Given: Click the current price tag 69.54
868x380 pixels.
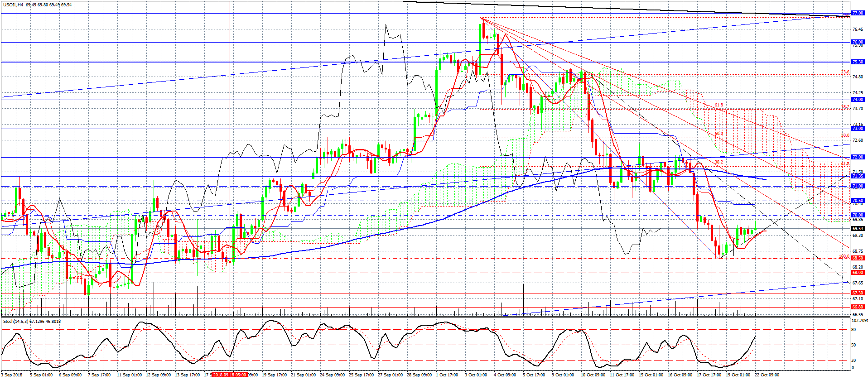Looking at the screenshot, I should point(858,229).
